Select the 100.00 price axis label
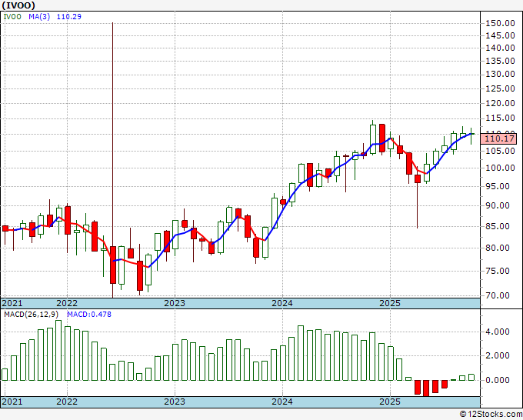The width and height of the screenshot is (523, 420). point(500,168)
